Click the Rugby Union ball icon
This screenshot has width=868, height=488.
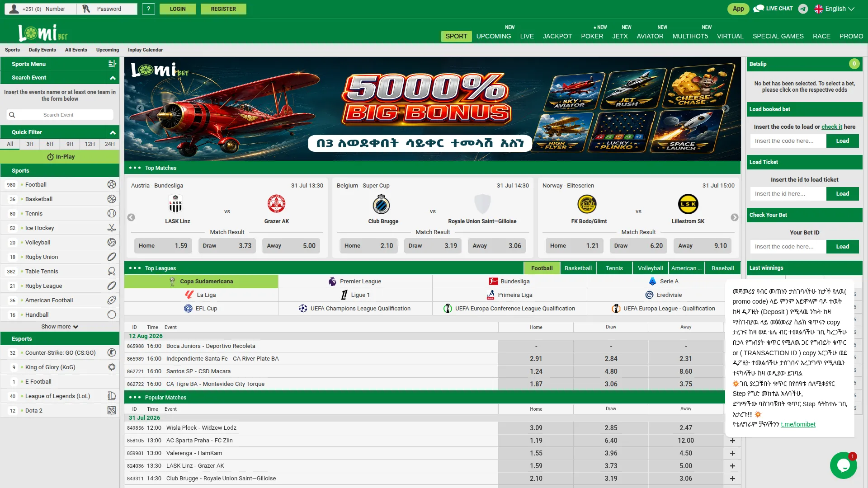(112, 257)
